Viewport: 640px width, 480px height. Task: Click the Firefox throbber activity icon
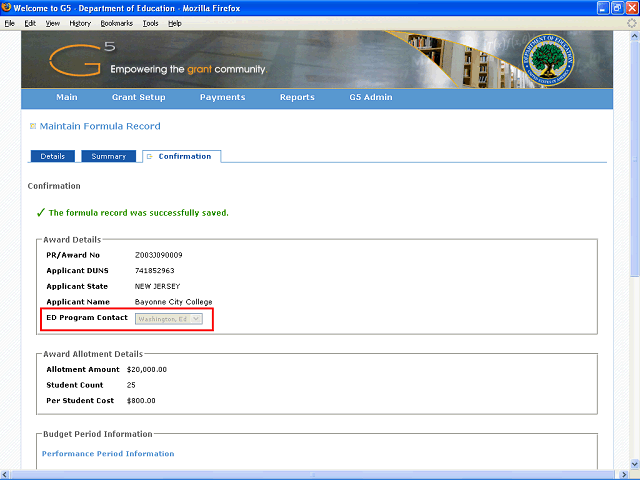pyautogui.click(x=630, y=22)
